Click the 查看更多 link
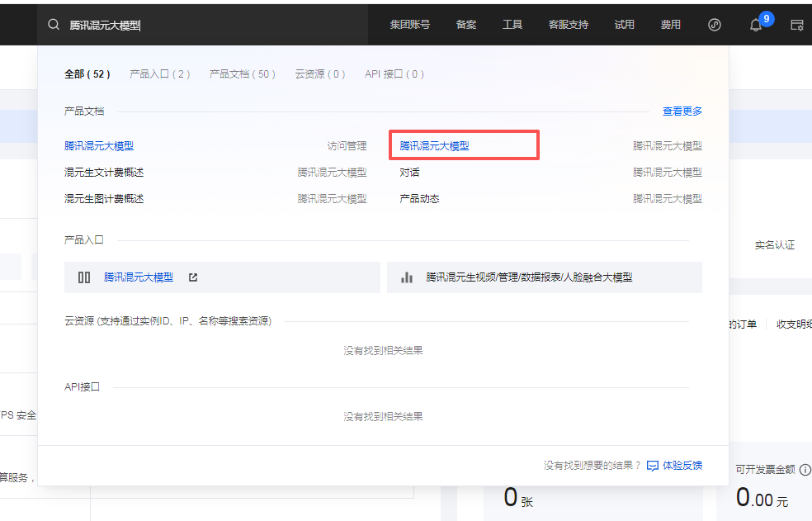The width and height of the screenshot is (812, 521). (x=682, y=111)
